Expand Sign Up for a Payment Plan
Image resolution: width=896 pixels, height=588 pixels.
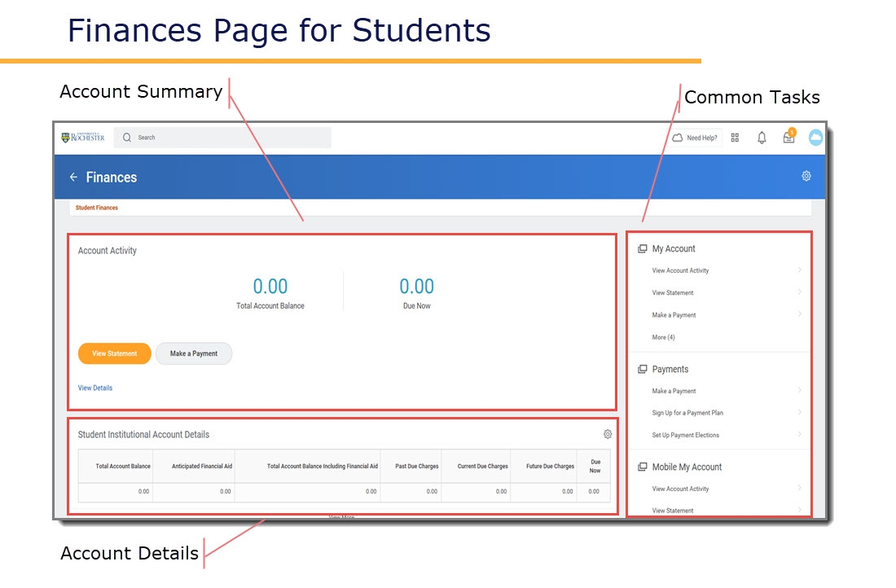[687, 413]
